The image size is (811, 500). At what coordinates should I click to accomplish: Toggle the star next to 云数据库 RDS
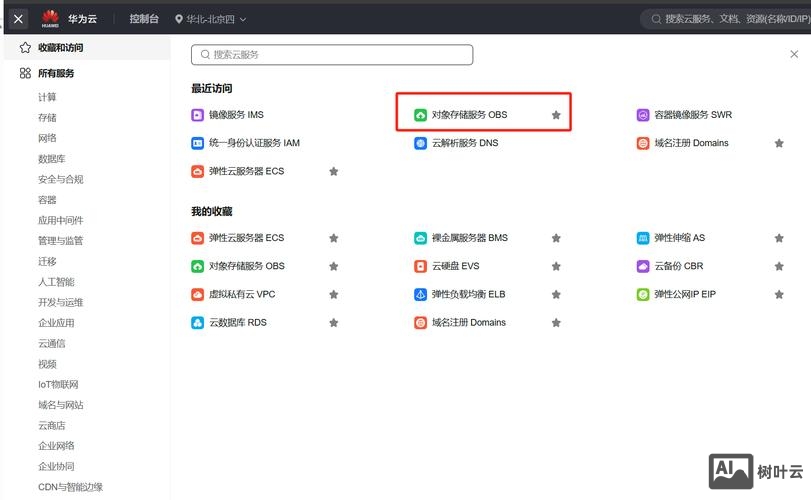coord(333,323)
